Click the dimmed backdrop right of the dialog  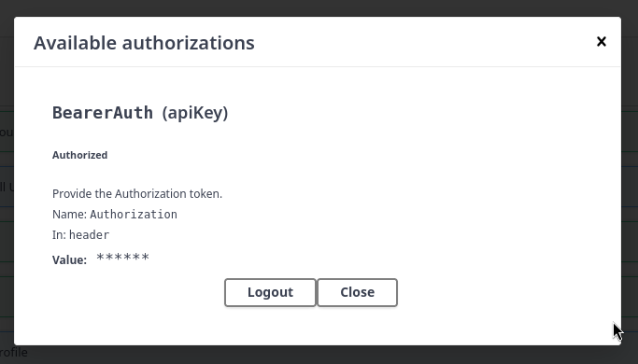click(x=630, y=182)
